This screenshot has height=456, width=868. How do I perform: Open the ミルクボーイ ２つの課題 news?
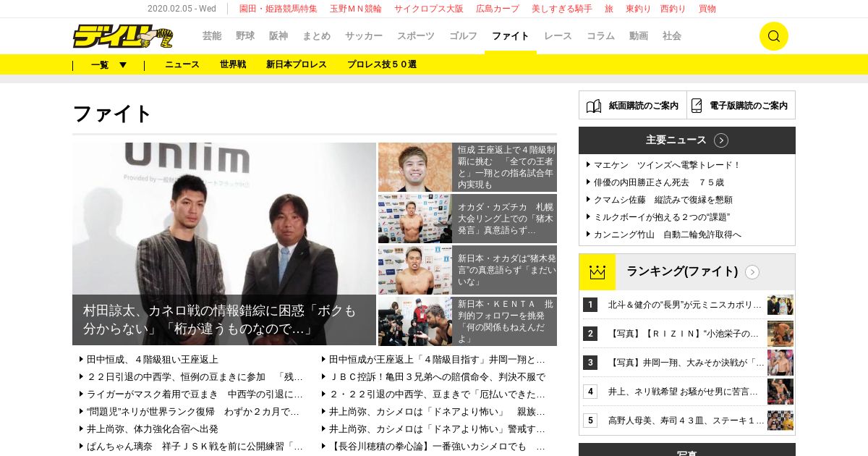(661, 217)
